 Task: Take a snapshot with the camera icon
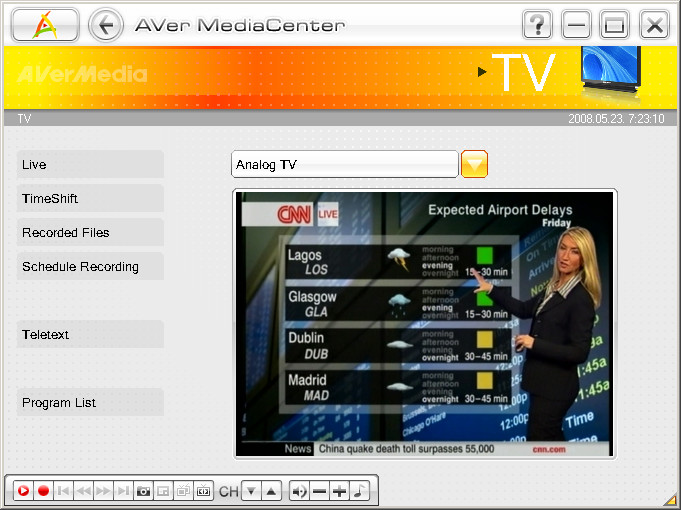click(143, 491)
